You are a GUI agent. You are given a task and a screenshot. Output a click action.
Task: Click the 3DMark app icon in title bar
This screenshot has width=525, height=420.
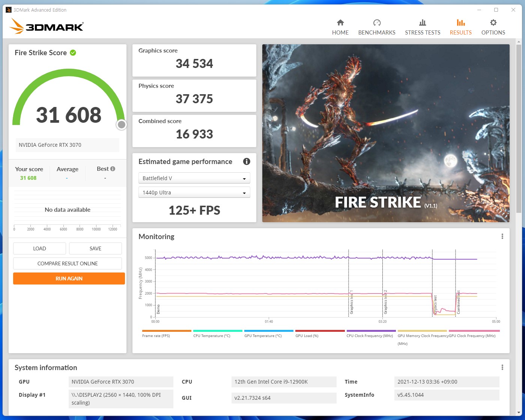[9, 10]
